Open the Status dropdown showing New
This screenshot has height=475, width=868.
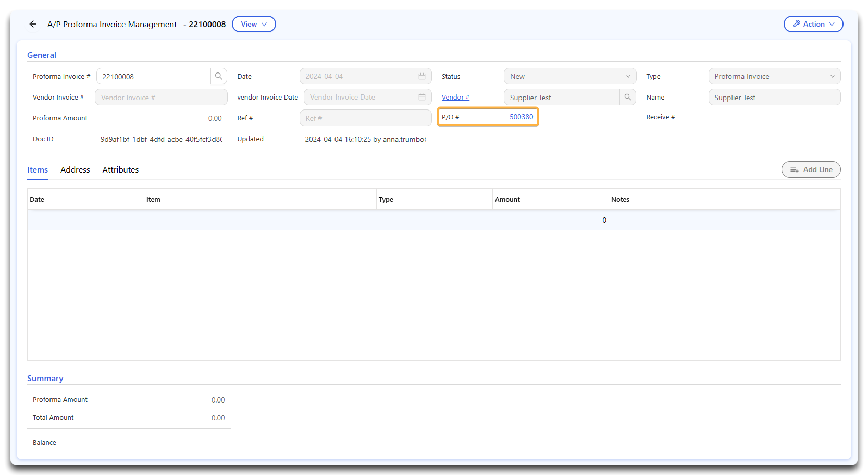pyautogui.click(x=569, y=76)
